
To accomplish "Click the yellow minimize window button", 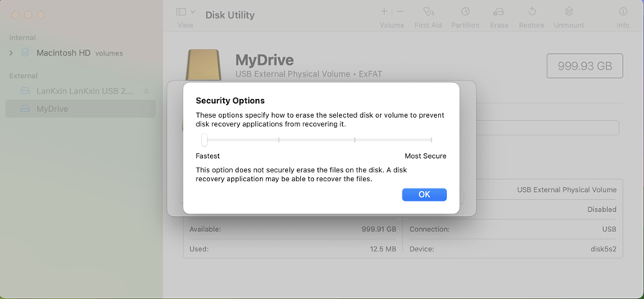I will point(28,15).
